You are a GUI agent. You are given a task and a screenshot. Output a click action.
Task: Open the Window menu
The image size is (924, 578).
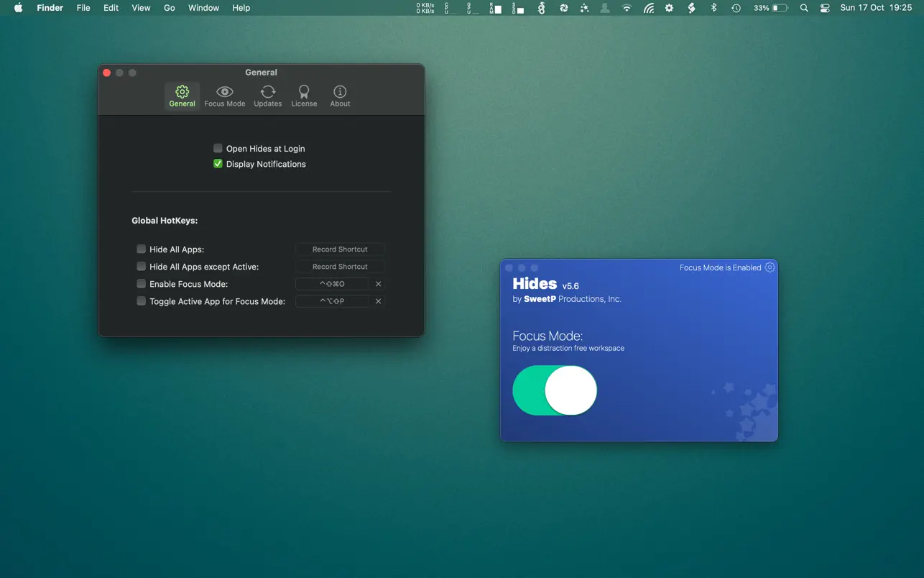tap(203, 8)
